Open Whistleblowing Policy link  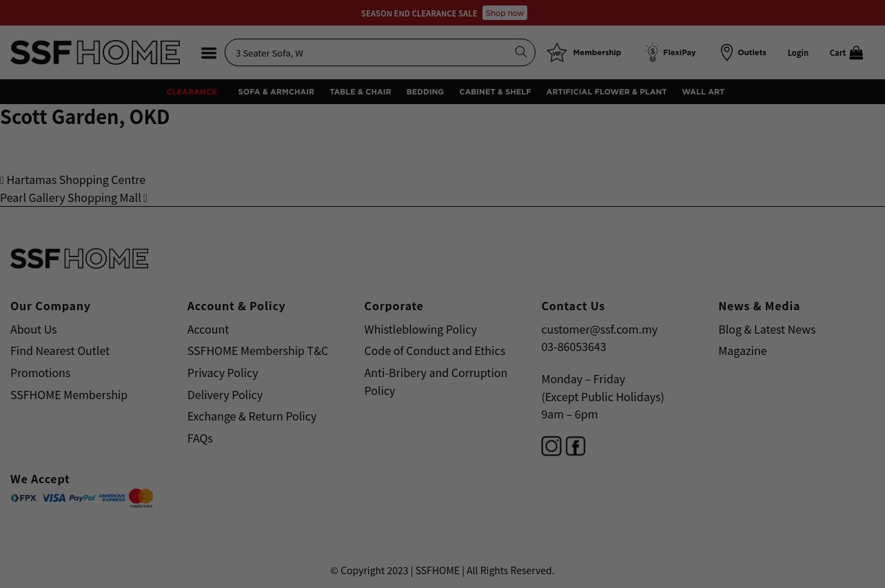(x=420, y=330)
